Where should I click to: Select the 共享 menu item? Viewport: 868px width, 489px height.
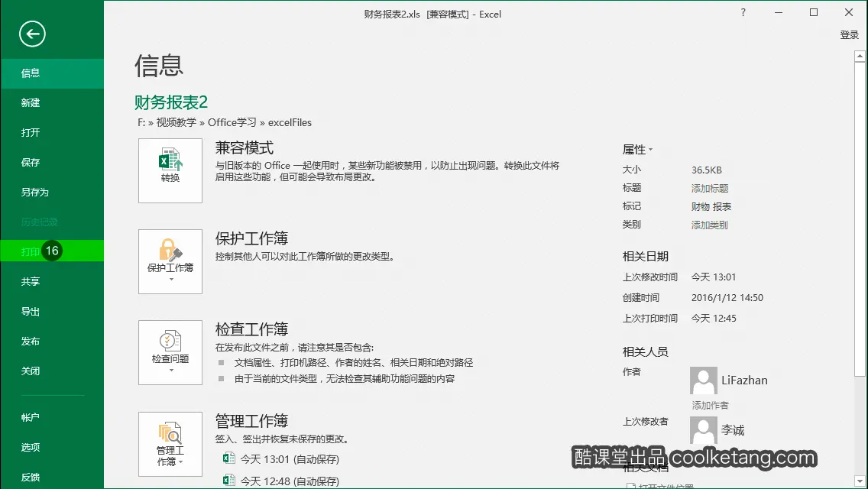pos(52,281)
